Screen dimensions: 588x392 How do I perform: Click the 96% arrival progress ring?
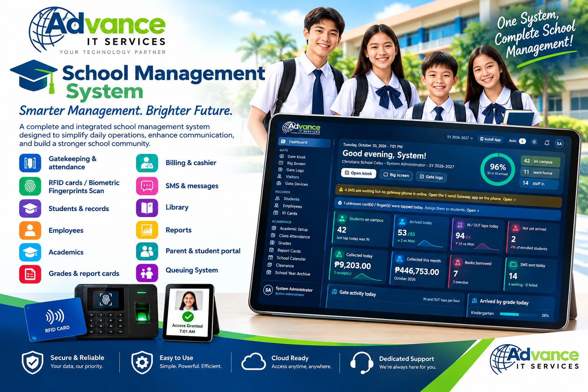tap(498, 169)
